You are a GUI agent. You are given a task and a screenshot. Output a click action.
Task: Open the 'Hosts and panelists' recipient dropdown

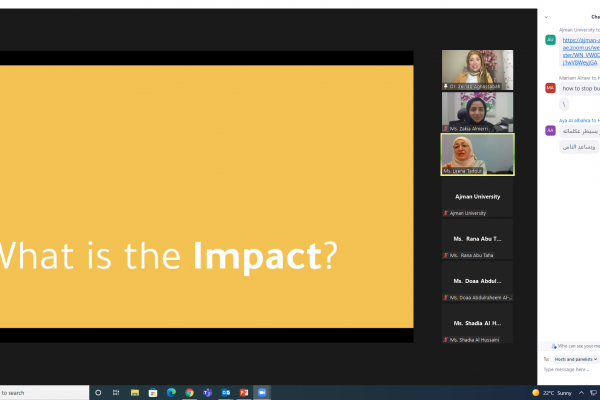576,359
